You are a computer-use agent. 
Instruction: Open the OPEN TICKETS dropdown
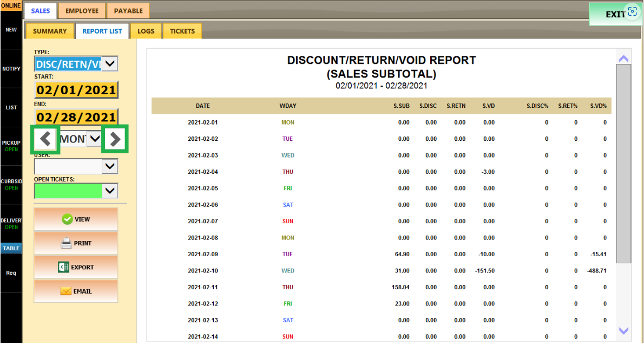[110, 191]
